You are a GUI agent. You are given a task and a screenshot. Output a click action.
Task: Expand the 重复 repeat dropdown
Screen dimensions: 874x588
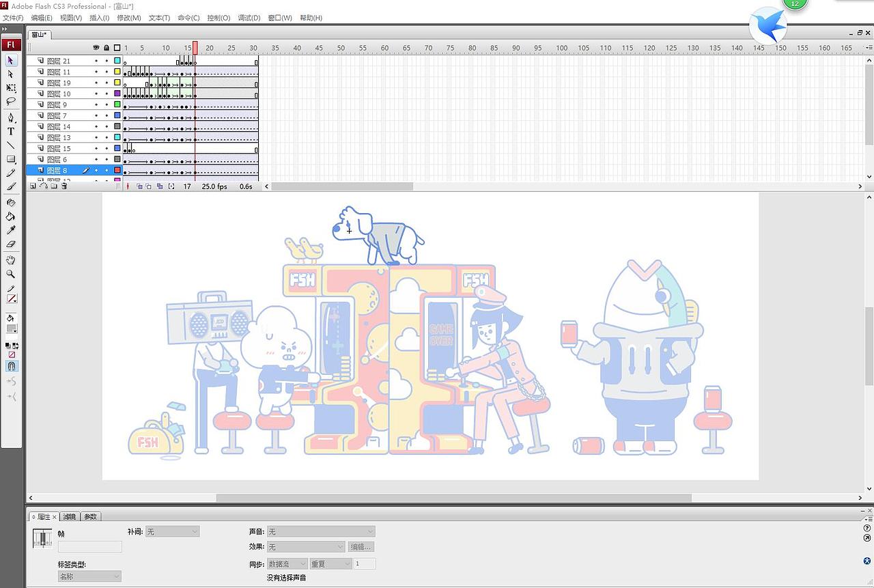[330, 564]
